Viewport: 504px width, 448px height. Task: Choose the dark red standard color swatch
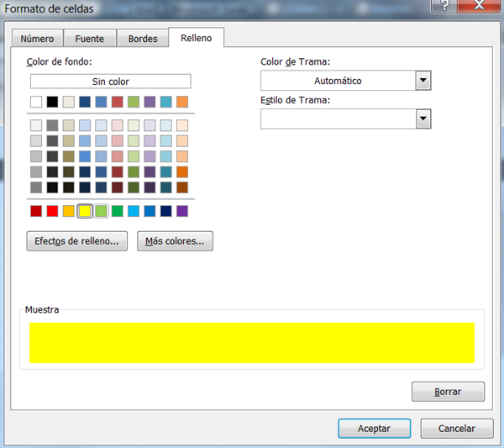click(x=36, y=211)
